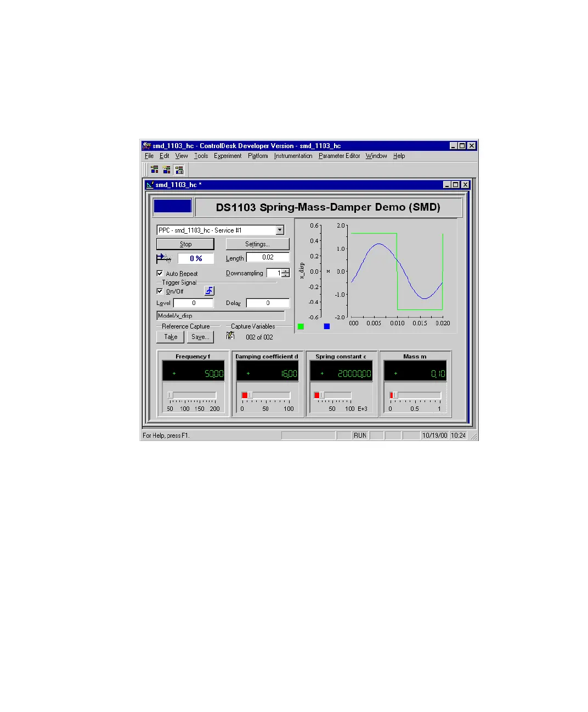Open the Experiment menu
Viewport: 588px width, 712px height.
(228, 156)
